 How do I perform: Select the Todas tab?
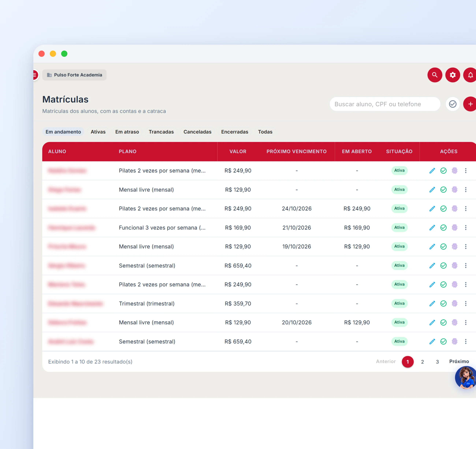(x=265, y=132)
